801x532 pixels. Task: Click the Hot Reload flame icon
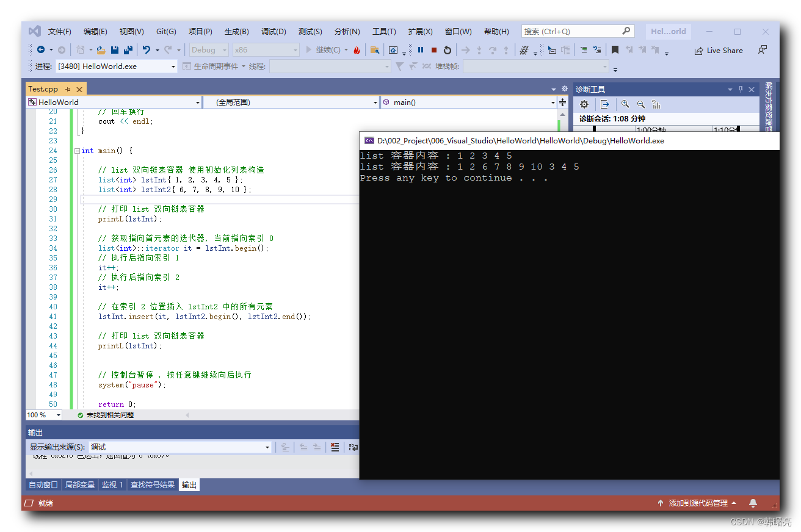tap(357, 50)
